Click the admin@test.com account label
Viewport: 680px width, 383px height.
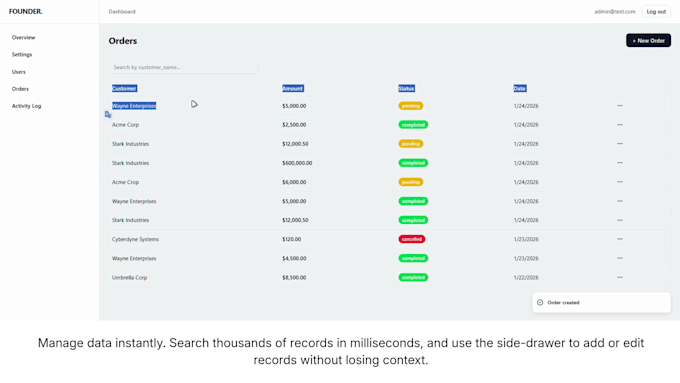tap(615, 12)
